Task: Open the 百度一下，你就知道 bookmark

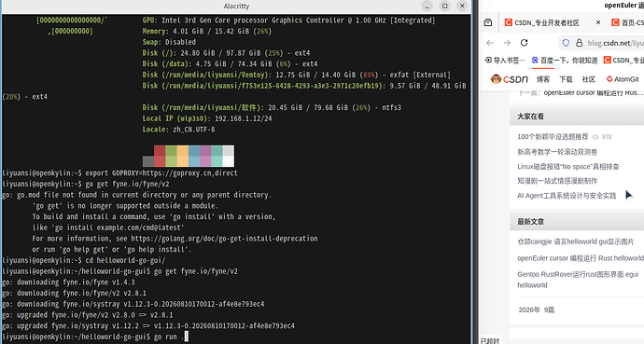Action: tap(565, 61)
